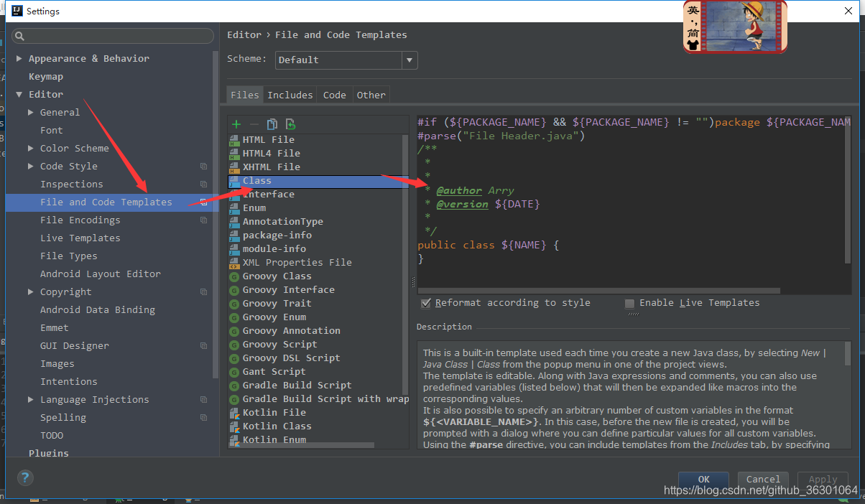Click the package-info template icon
865x504 pixels.
[x=234, y=235]
